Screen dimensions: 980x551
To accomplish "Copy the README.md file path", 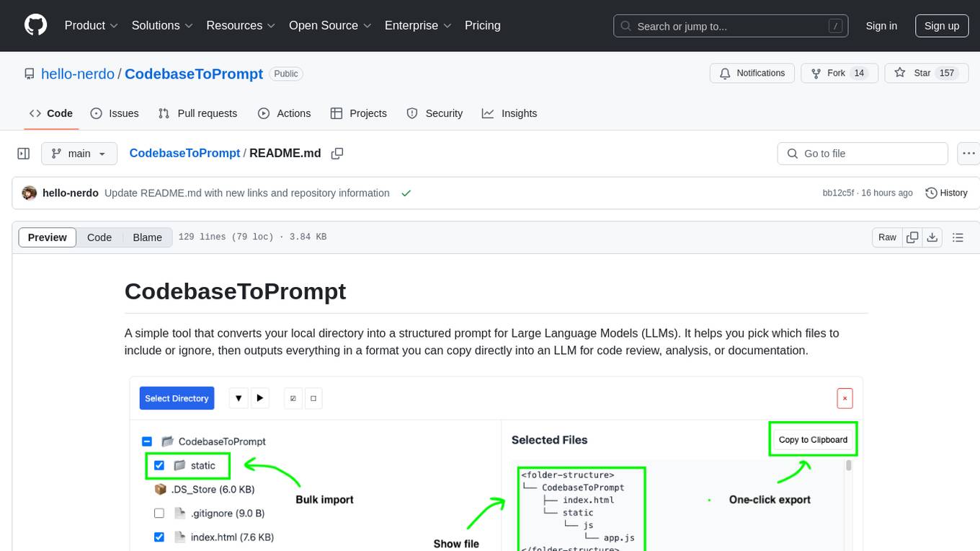I will click(337, 154).
